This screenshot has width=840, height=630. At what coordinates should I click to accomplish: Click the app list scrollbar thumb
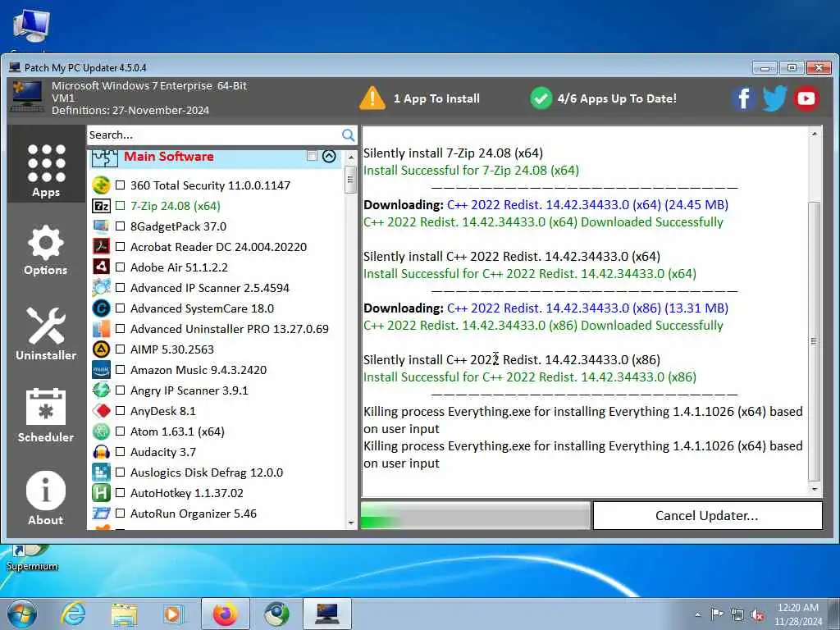point(351,180)
